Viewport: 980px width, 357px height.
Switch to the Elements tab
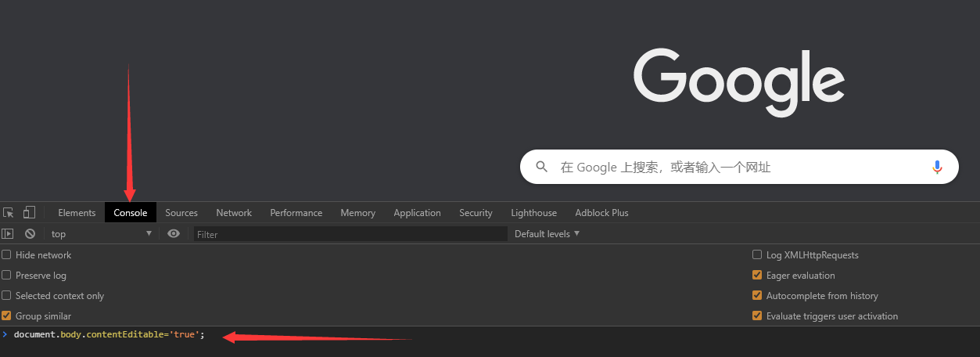coord(77,213)
